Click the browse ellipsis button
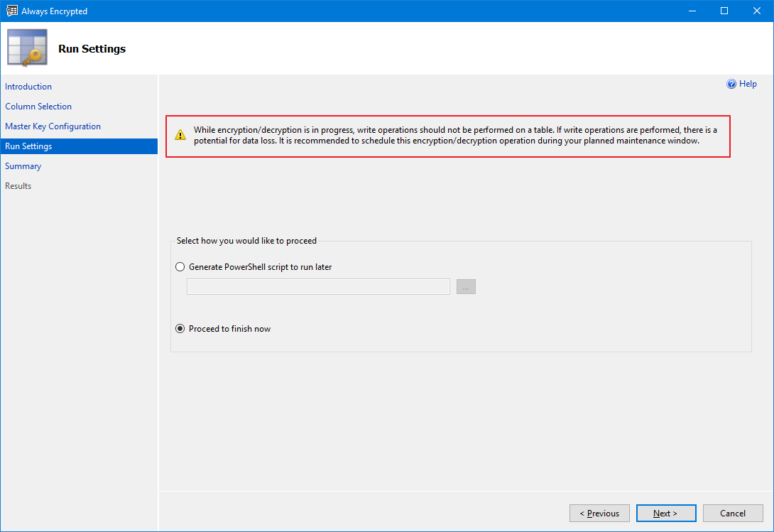 pos(466,287)
